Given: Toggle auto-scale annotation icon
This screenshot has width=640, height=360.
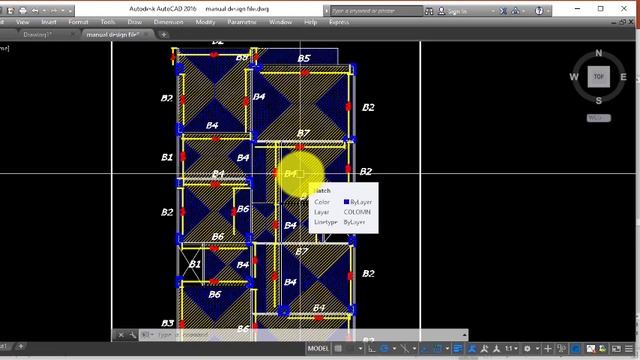Looking at the screenshot, I should point(484,349).
